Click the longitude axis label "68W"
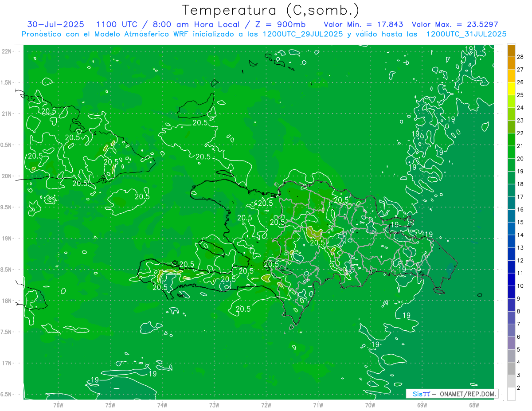The width and height of the screenshot is (532, 411). (x=474, y=405)
